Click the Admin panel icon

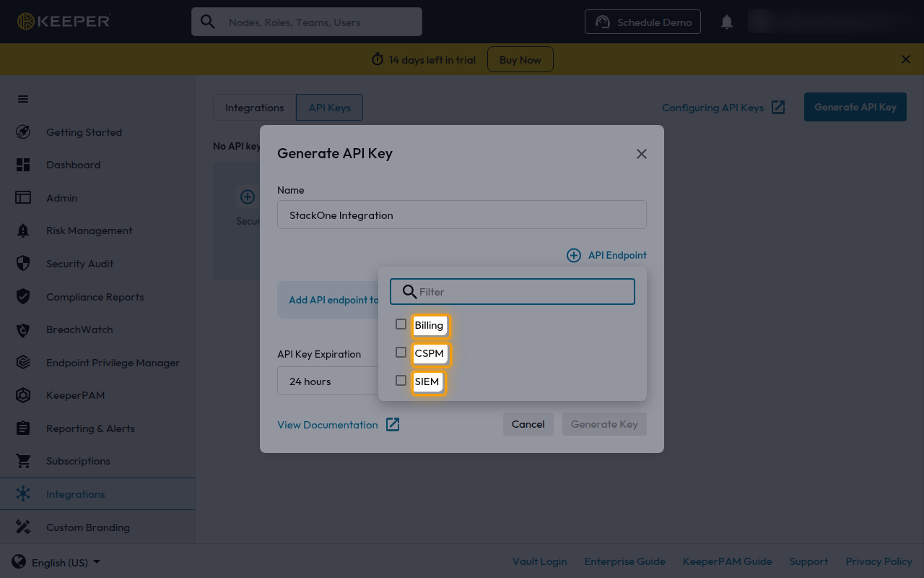[x=23, y=197]
